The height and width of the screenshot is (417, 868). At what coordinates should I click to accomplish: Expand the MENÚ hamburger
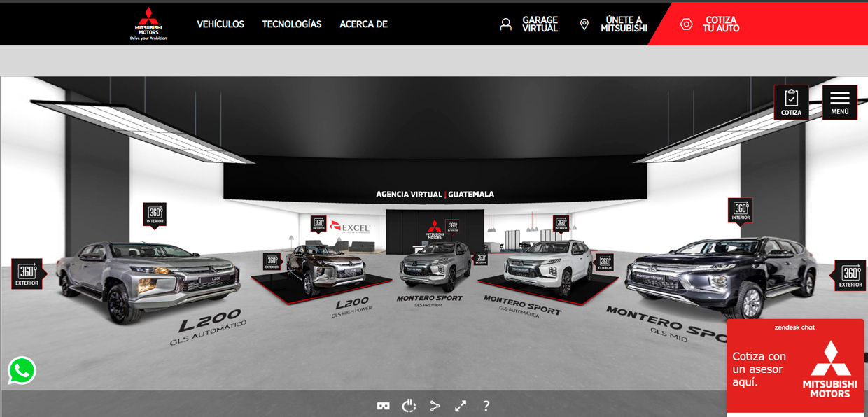[x=839, y=102]
